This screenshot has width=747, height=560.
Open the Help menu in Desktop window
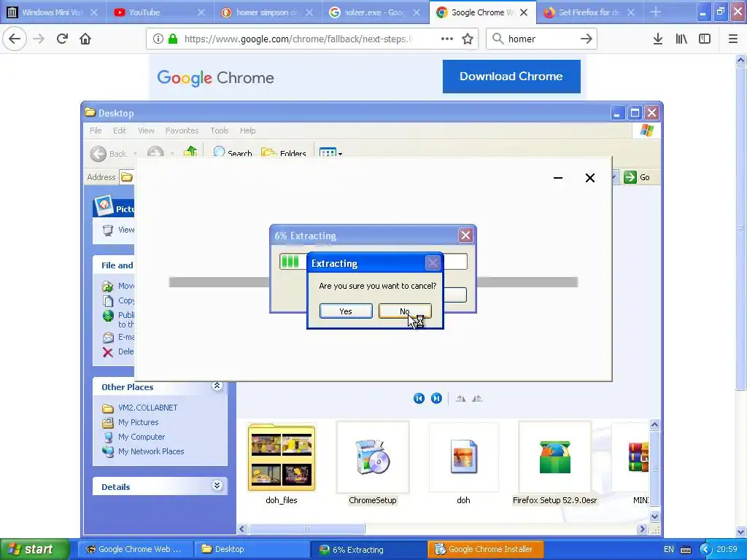(248, 131)
